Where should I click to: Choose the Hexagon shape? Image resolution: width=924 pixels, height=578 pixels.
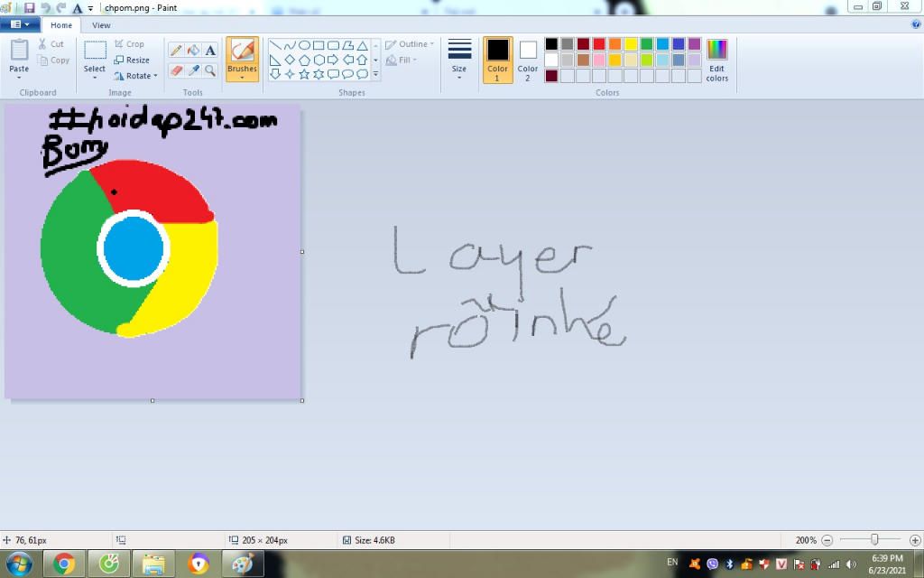coord(319,60)
